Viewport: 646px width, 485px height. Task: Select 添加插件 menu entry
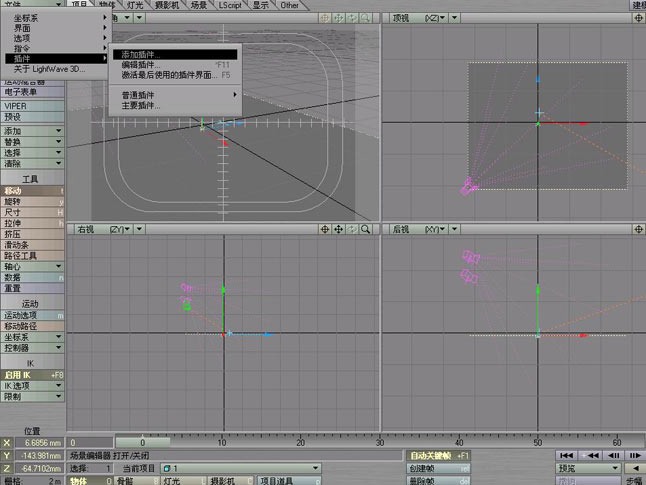[175, 54]
